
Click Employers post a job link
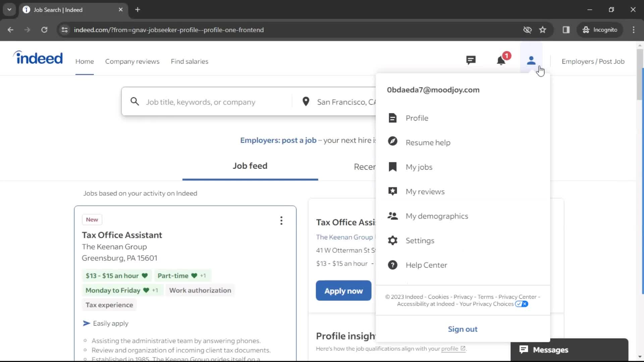click(278, 140)
